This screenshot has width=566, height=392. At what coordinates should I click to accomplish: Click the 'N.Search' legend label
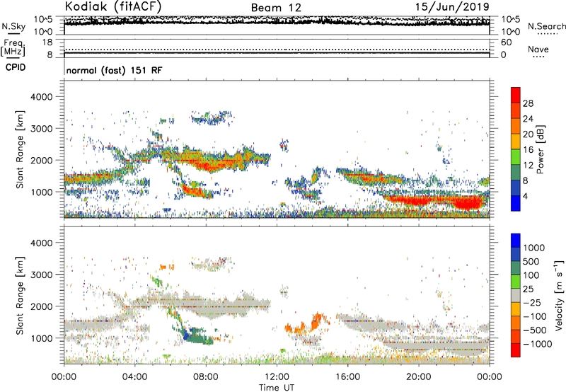point(546,26)
